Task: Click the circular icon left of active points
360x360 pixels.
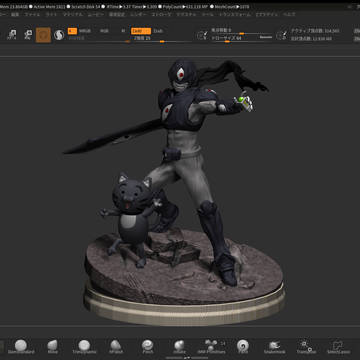Action: [x=281, y=35]
